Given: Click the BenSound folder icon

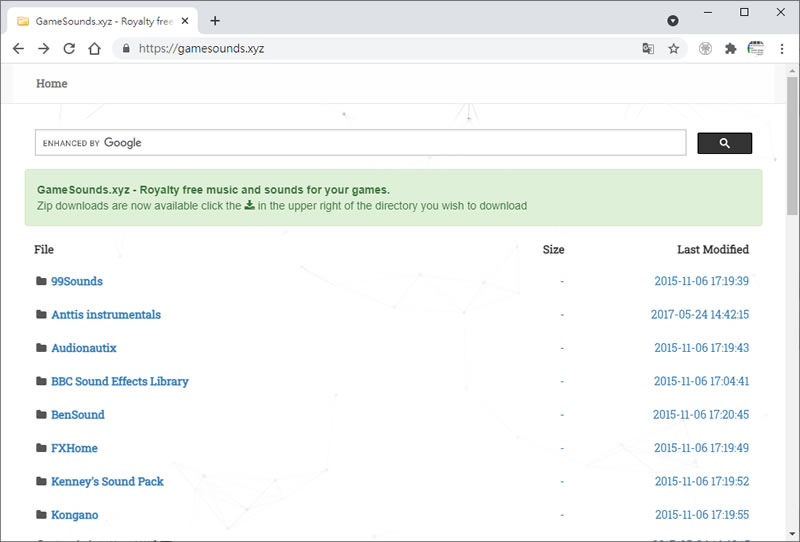Looking at the screenshot, I should 41,414.
